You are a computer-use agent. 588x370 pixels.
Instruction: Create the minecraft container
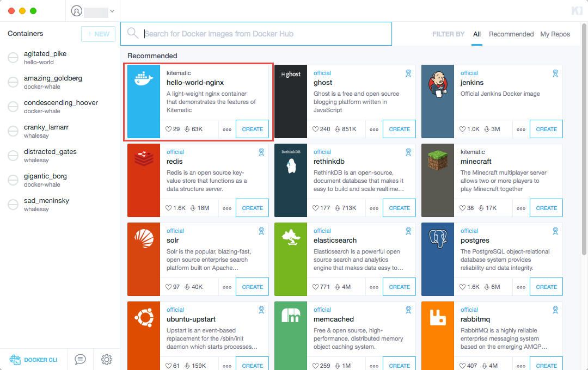547,208
